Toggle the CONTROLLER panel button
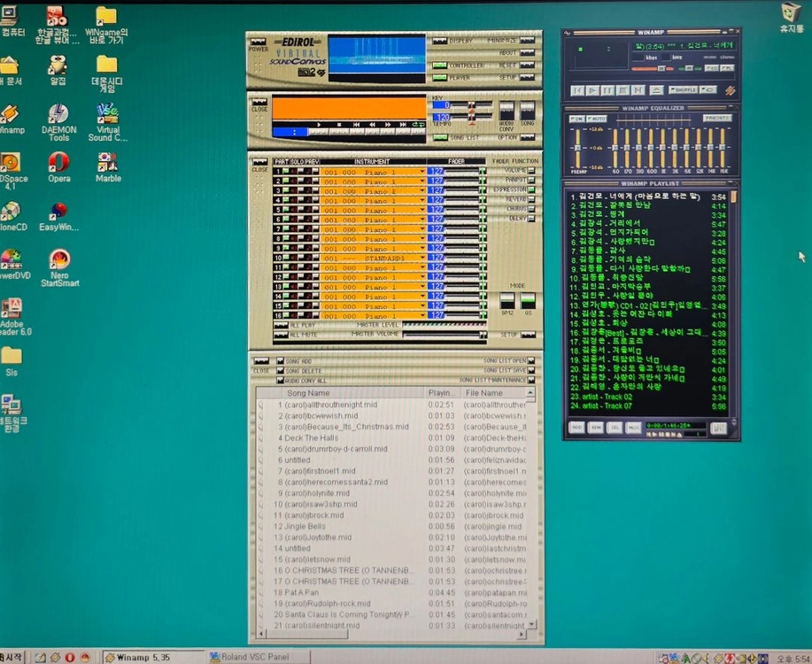The width and height of the screenshot is (812, 664). click(x=440, y=66)
